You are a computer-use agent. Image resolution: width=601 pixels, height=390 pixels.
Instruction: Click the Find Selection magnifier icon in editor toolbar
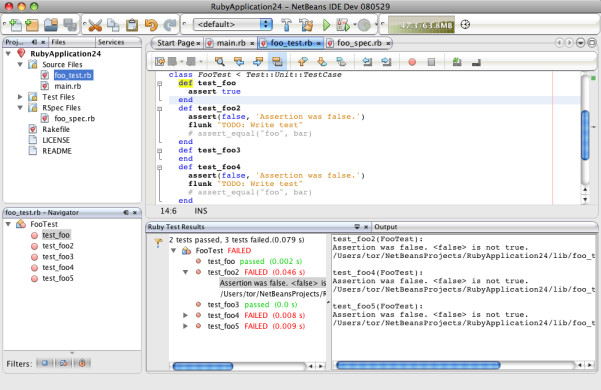point(220,62)
